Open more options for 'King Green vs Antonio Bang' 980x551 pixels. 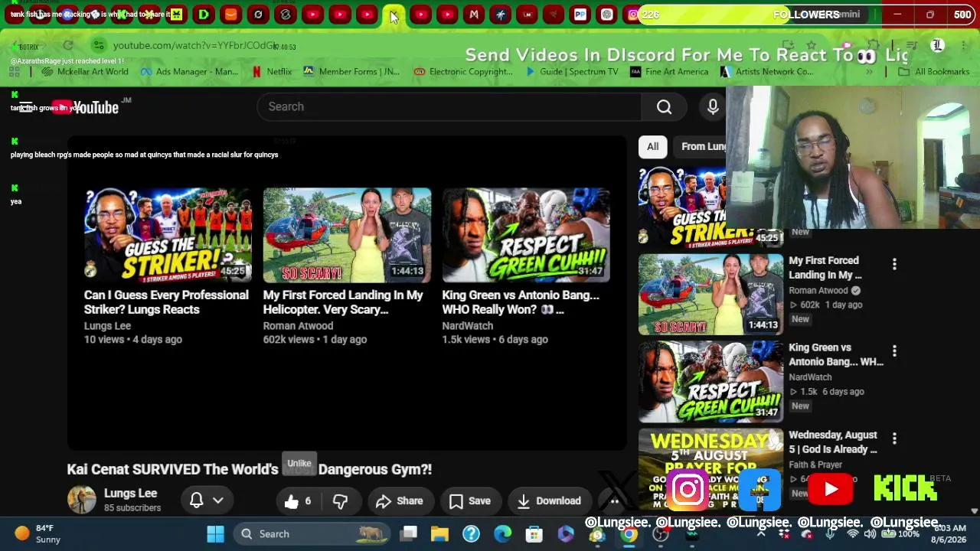point(894,351)
